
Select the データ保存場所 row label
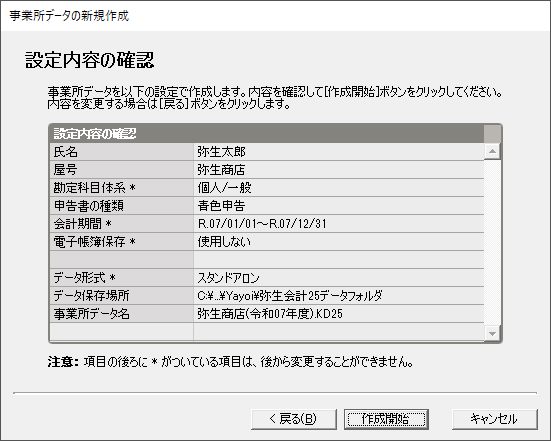(122, 296)
